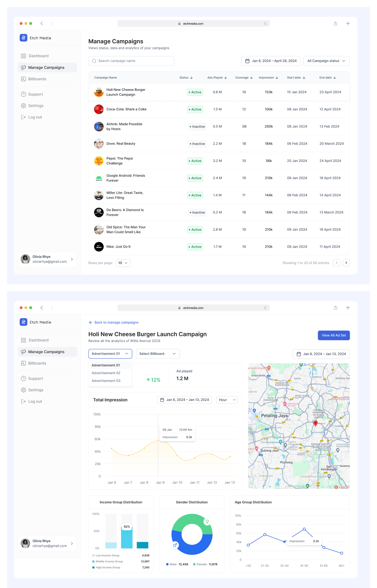Click share icon in bottom browser window
The width and height of the screenshot is (377, 588).
click(335, 308)
